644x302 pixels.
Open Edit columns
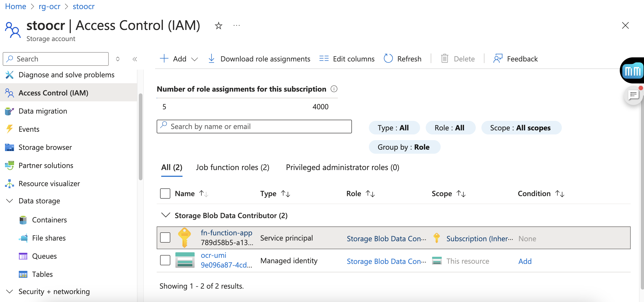pyautogui.click(x=347, y=59)
